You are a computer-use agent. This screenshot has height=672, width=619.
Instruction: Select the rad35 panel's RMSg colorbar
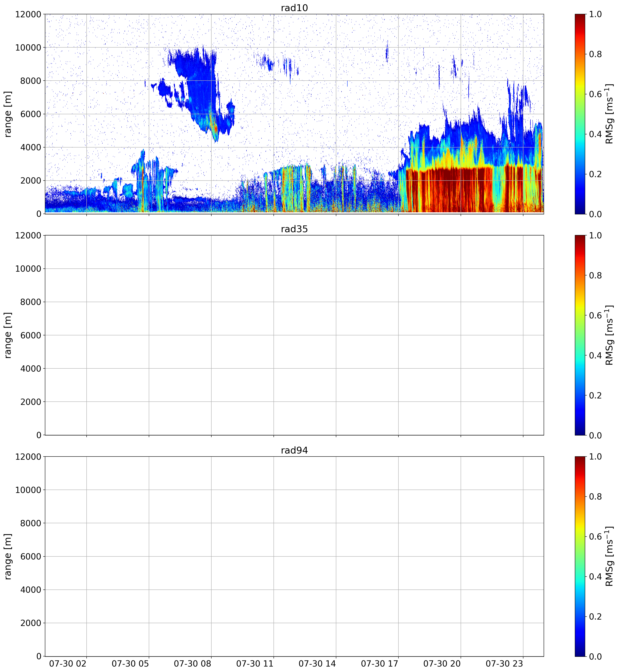click(x=580, y=335)
